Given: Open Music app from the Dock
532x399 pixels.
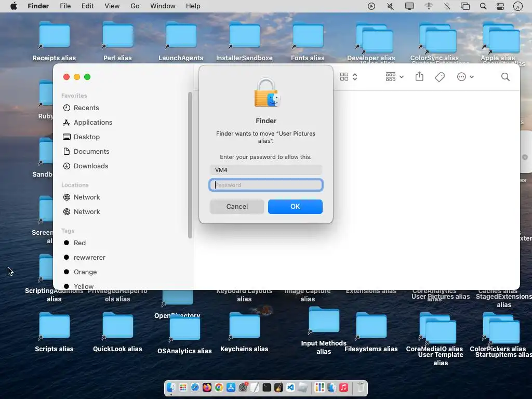Looking at the screenshot, I should (x=344, y=387).
